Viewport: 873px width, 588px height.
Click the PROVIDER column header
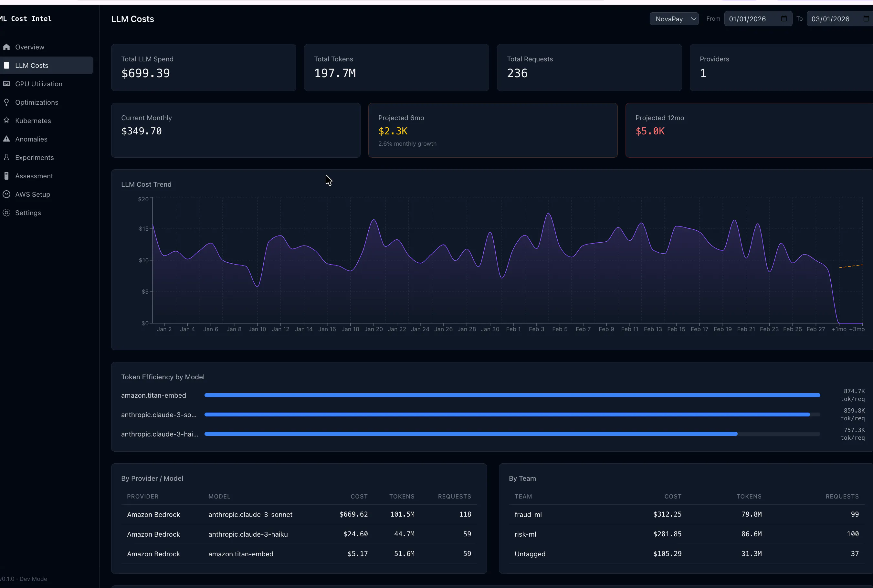[142, 496]
